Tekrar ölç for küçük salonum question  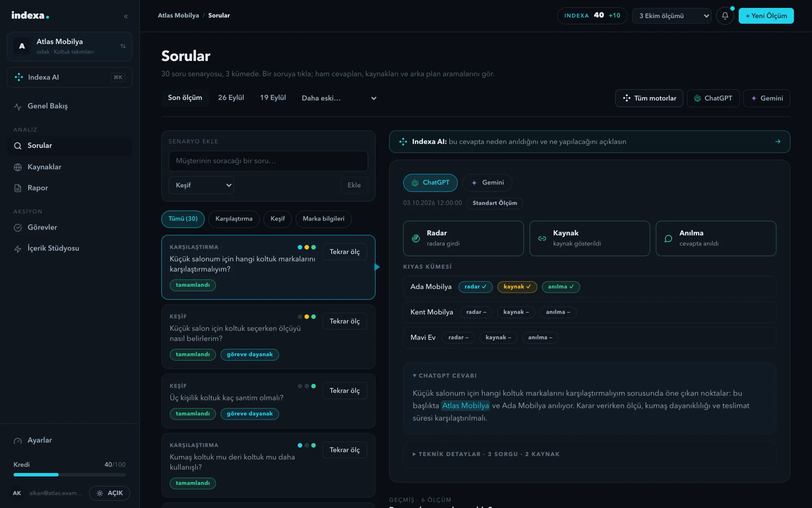[345, 252]
